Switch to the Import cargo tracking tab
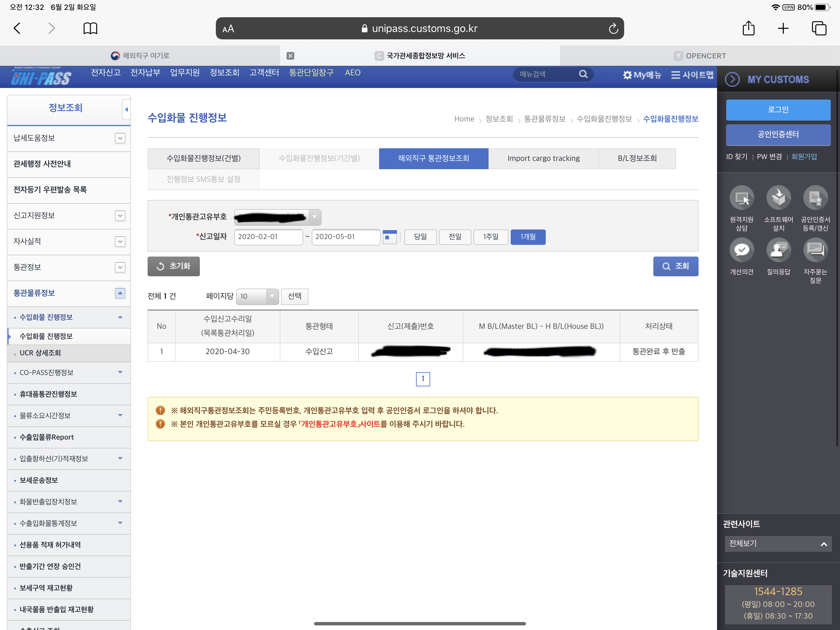The image size is (840, 630). click(x=543, y=158)
